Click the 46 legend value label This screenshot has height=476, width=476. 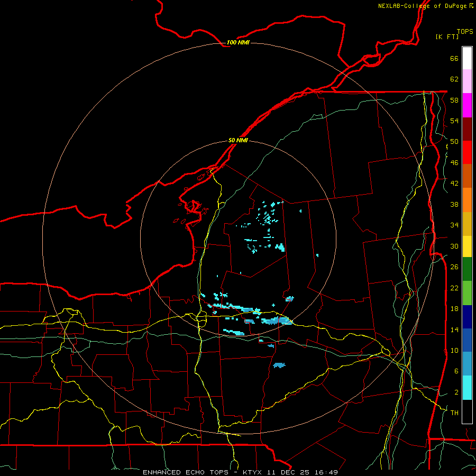[454, 163]
